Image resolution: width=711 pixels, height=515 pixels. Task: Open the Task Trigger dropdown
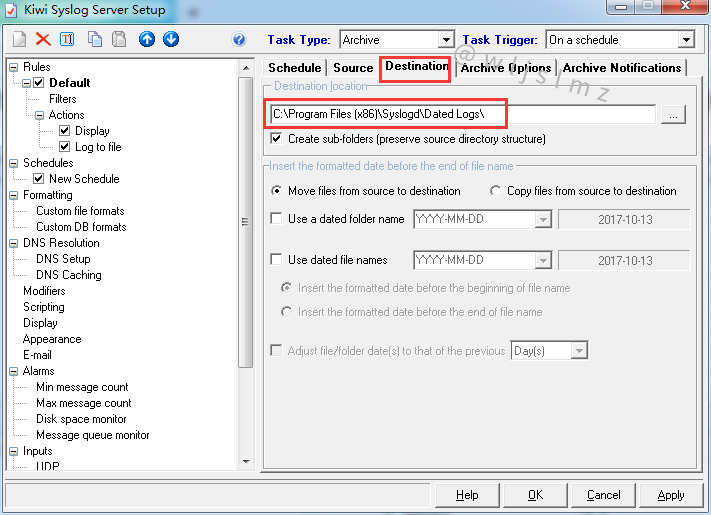click(x=687, y=40)
